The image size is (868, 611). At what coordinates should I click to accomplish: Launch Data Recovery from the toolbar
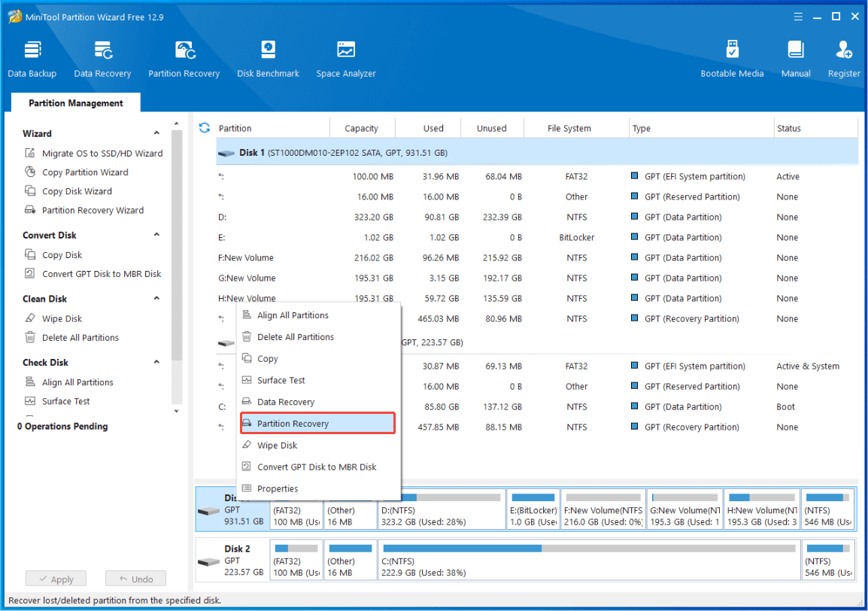point(102,59)
